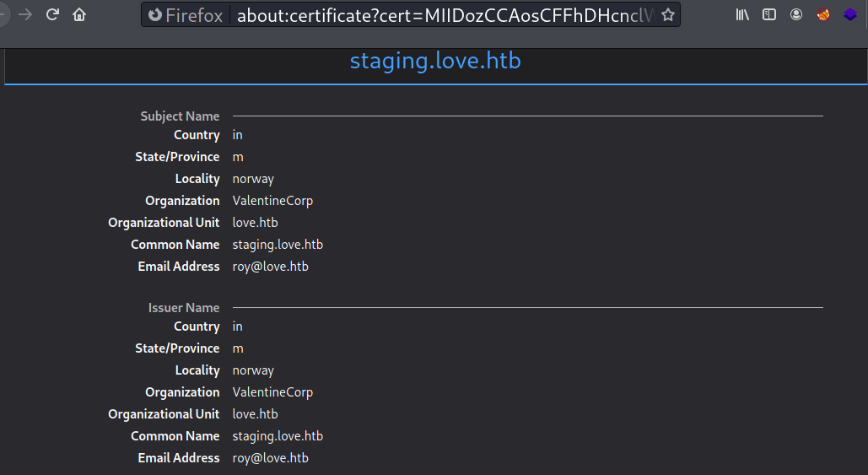Viewport: 868px width, 475px height.
Task: Reload the certificate page
Action: pyautogui.click(x=52, y=14)
